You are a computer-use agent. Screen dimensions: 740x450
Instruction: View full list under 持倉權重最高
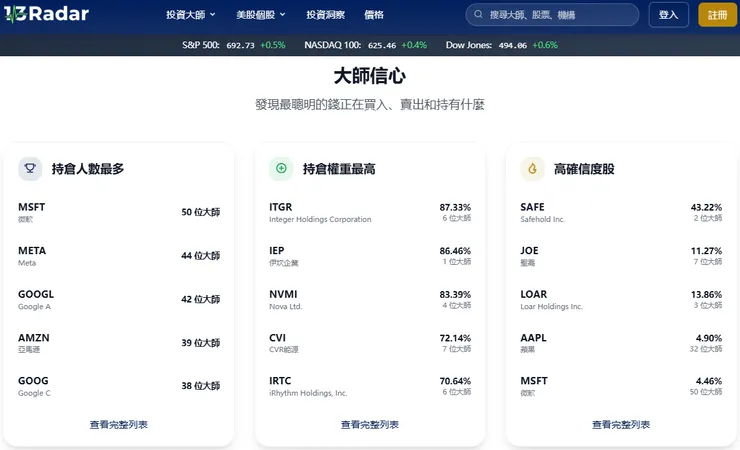[x=370, y=425]
